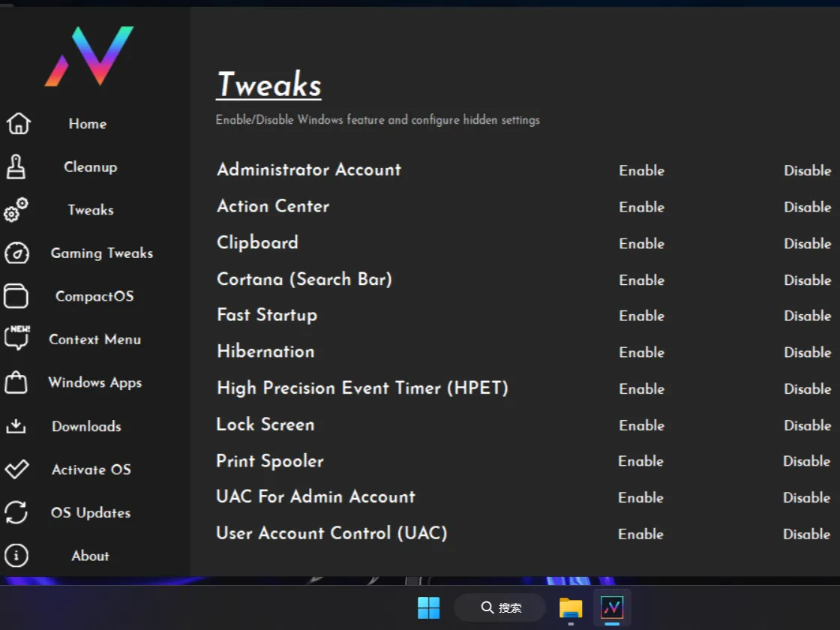Select the Home icon in the sidebar
The image size is (840, 630).
point(16,124)
